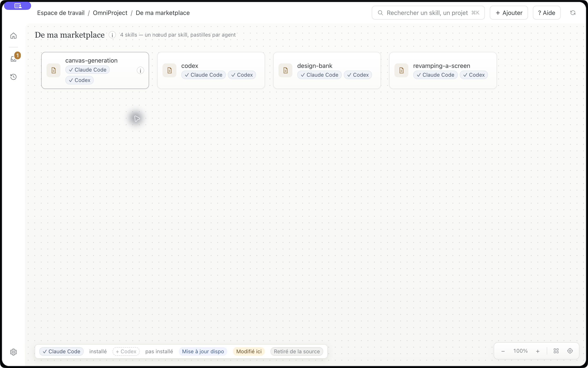Screen dimensions: 588x368
Task: Click the Mise à jour dispo legend pill
Action: point(203,351)
